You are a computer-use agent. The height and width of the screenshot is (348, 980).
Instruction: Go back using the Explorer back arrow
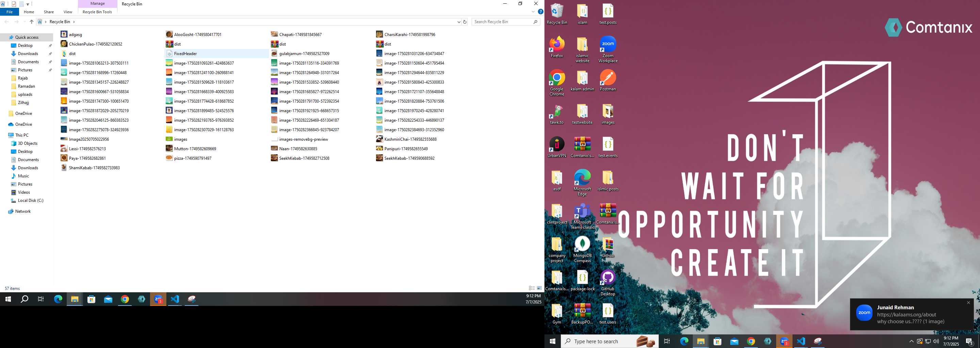coord(6,22)
